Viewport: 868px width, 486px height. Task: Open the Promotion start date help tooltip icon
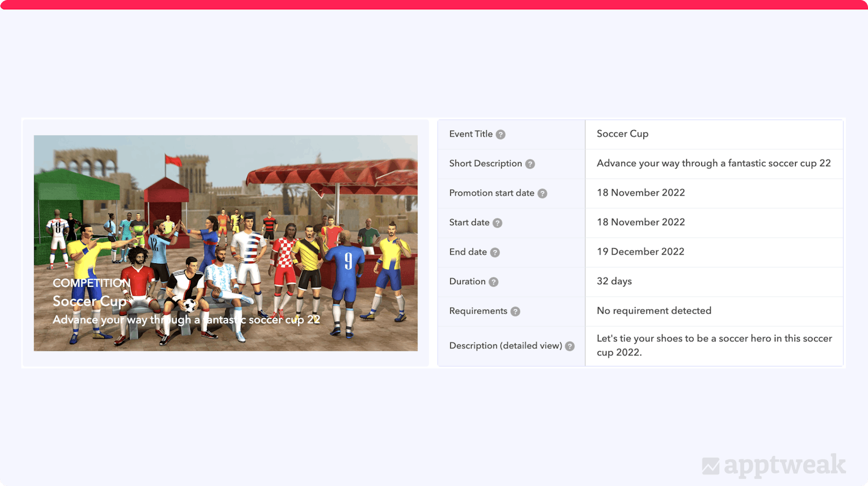pos(542,193)
